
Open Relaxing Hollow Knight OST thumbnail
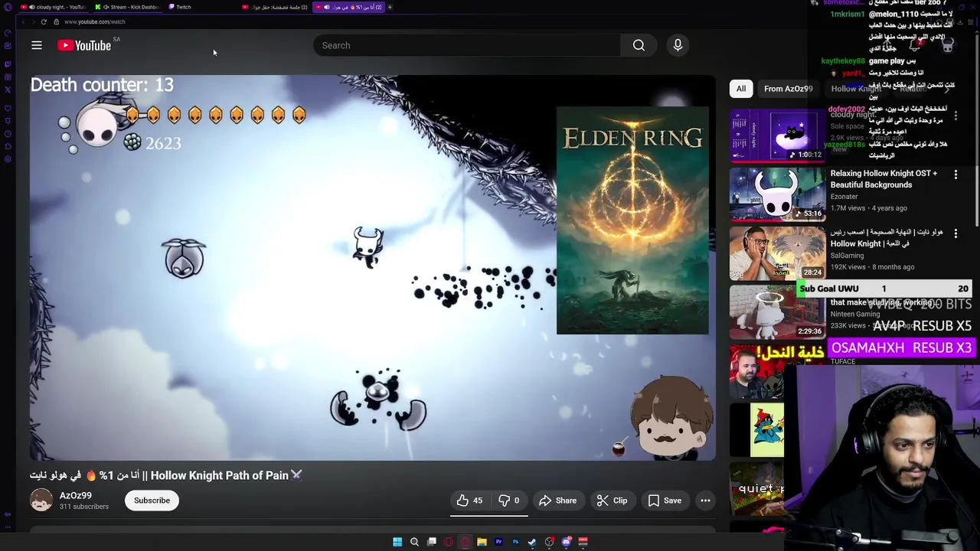point(777,194)
